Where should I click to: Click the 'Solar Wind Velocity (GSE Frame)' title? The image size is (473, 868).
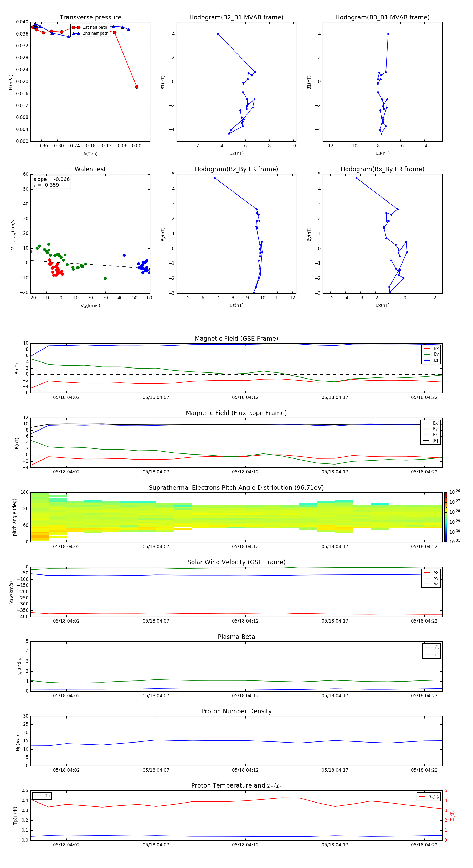236,562
